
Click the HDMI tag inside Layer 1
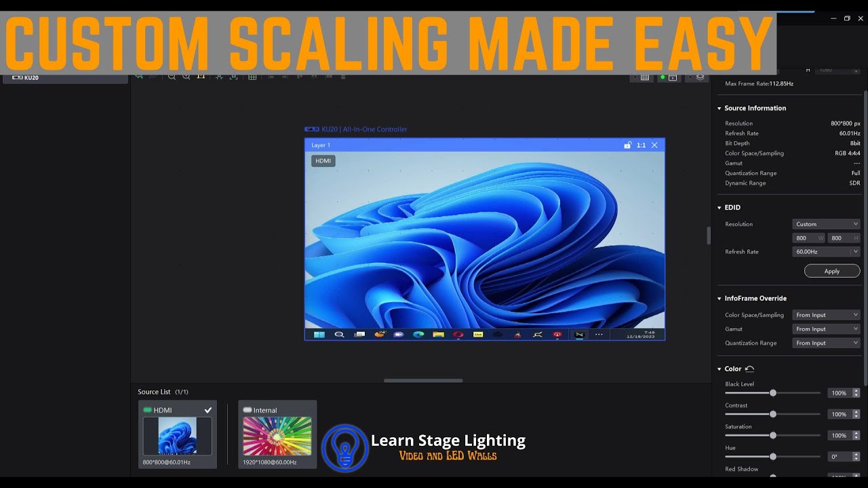[323, 161]
